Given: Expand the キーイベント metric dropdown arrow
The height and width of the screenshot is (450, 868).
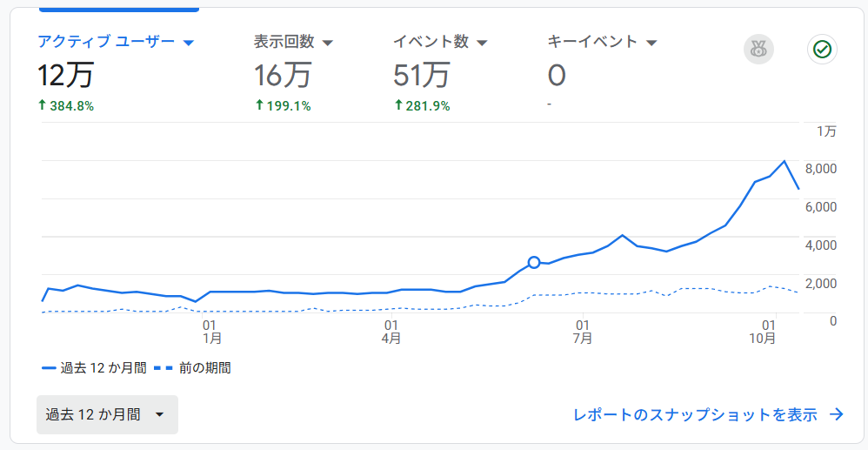Looking at the screenshot, I should click(x=651, y=43).
